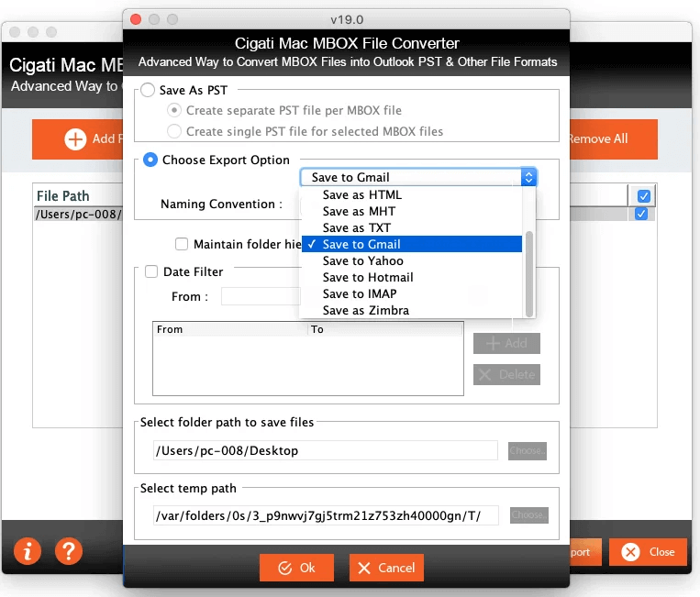Click the X icon on Cancel button
This screenshot has height=597, width=700.
(x=364, y=568)
